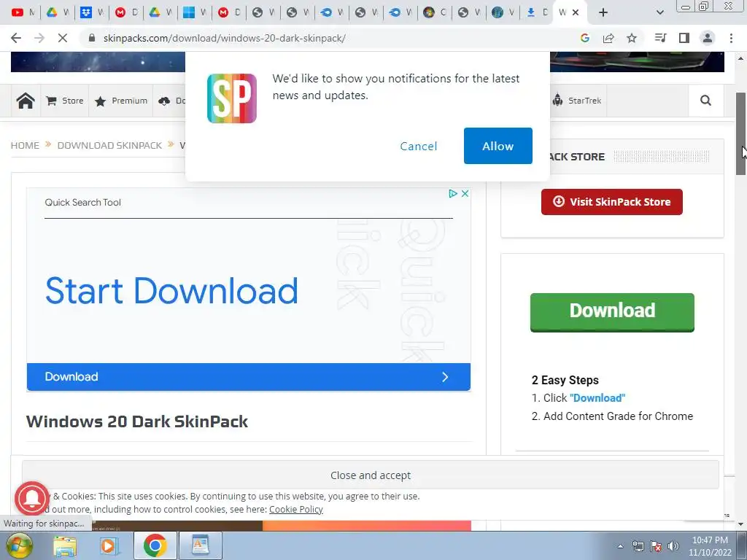Viewport: 747px width, 560px height.
Task: Open the site search magnifier
Action: tap(705, 101)
